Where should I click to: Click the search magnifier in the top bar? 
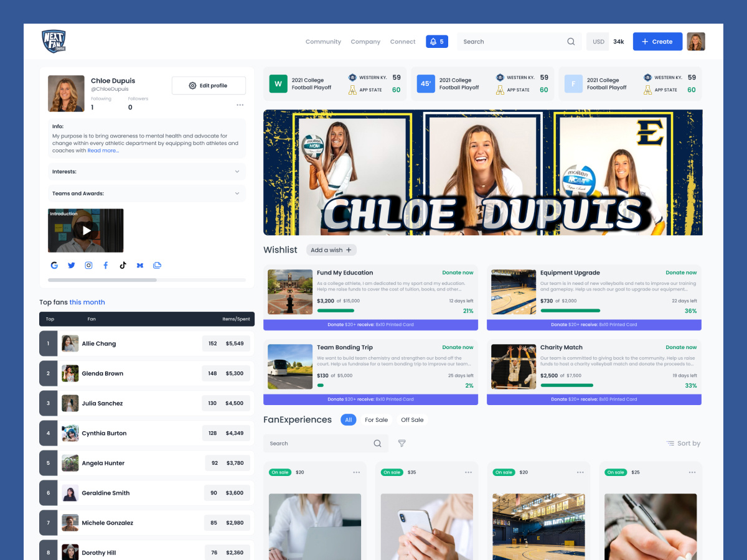[x=570, y=41]
